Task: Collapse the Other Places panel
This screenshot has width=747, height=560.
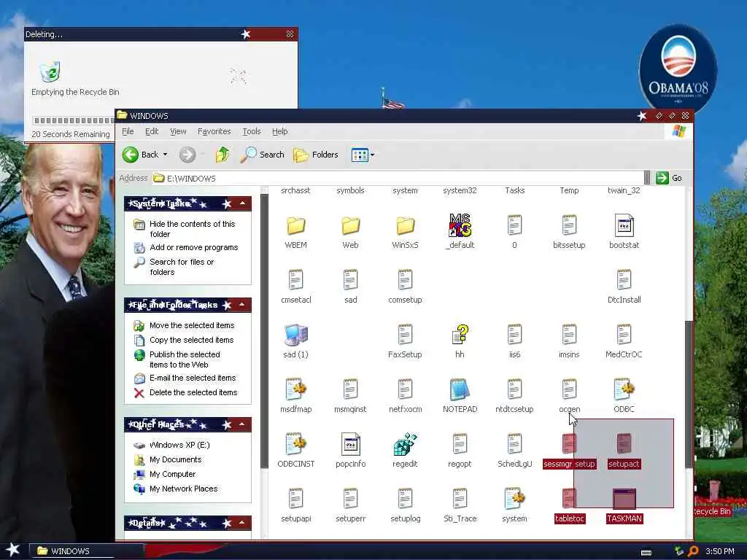Action: (242, 424)
